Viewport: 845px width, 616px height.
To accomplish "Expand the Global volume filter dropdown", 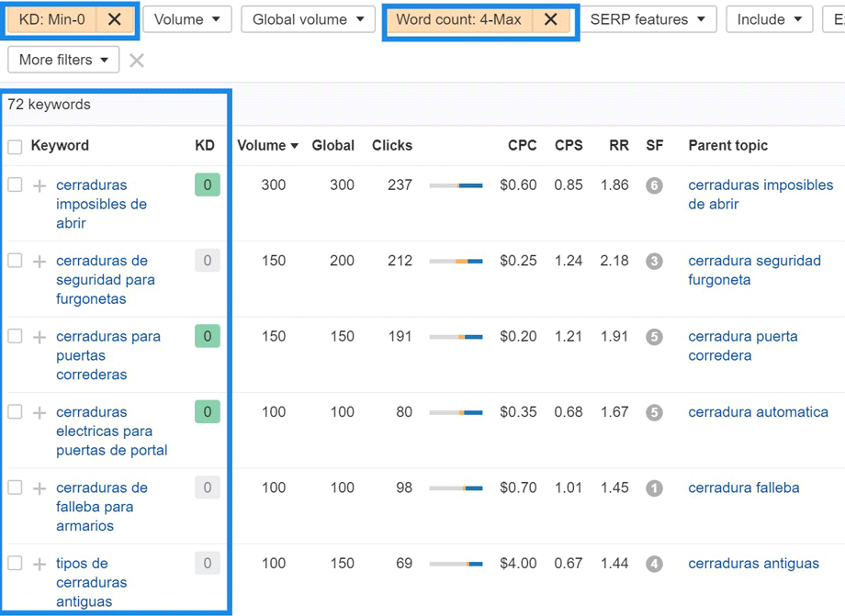I will click(308, 19).
